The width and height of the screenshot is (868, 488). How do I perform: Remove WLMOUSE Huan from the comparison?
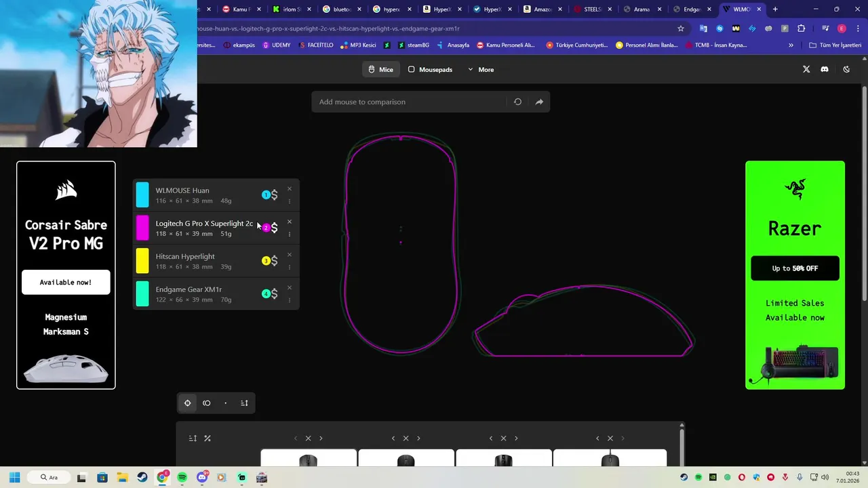point(290,189)
